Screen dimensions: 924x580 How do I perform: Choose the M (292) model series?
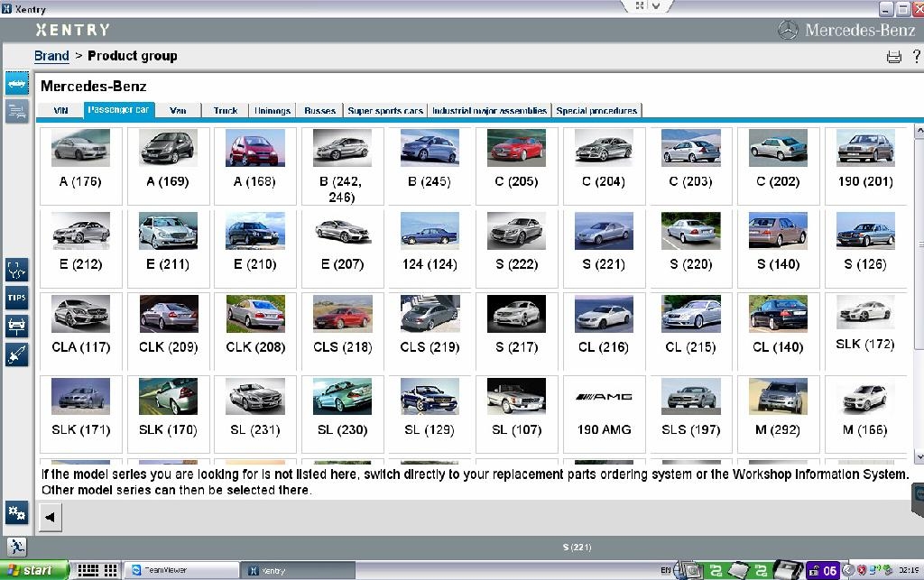click(779, 415)
